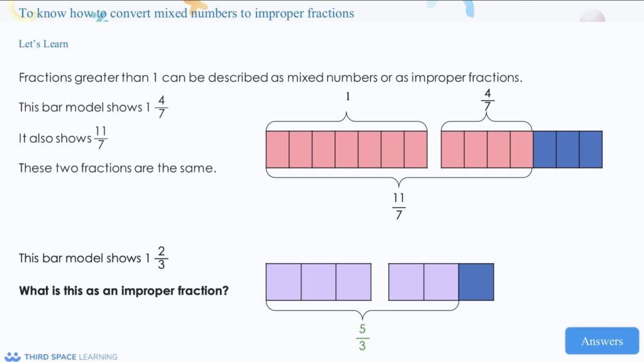Click the 'This bar model shows 1 4/7' text

(x=93, y=107)
